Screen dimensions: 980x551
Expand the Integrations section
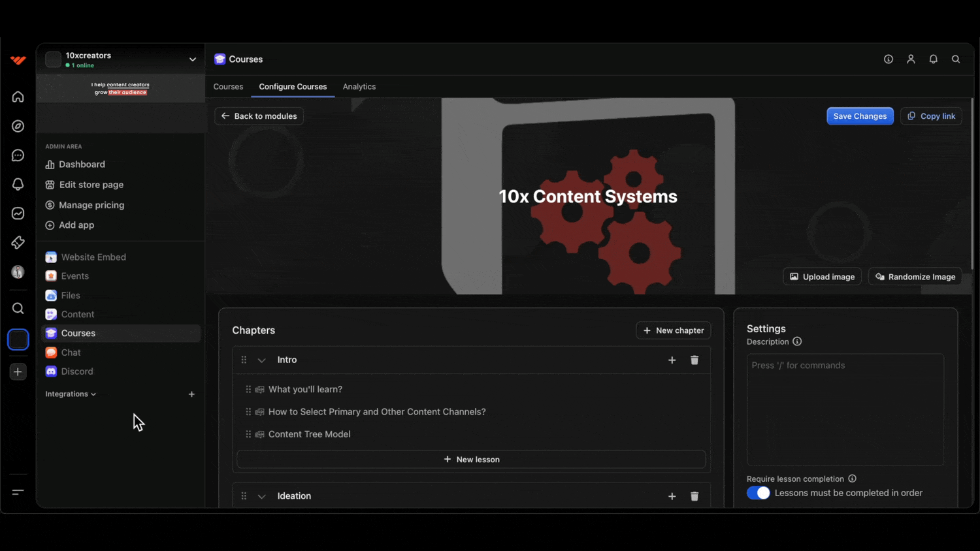(x=71, y=394)
